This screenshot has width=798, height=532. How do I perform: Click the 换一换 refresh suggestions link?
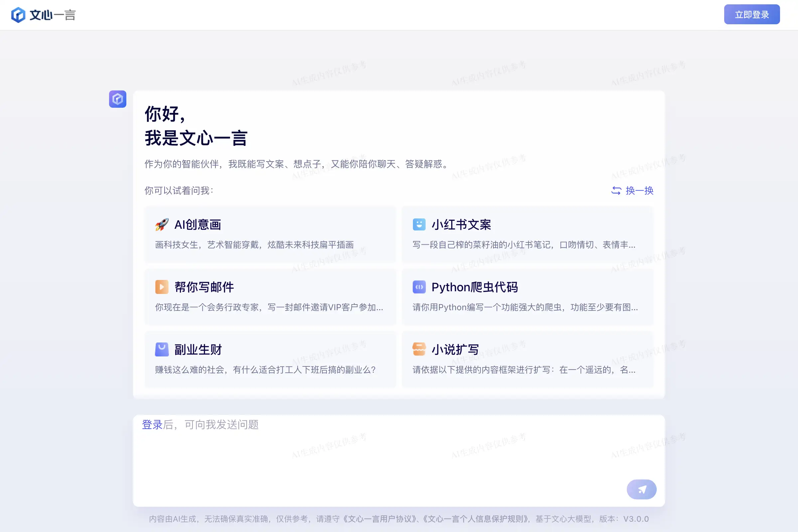[x=632, y=191]
